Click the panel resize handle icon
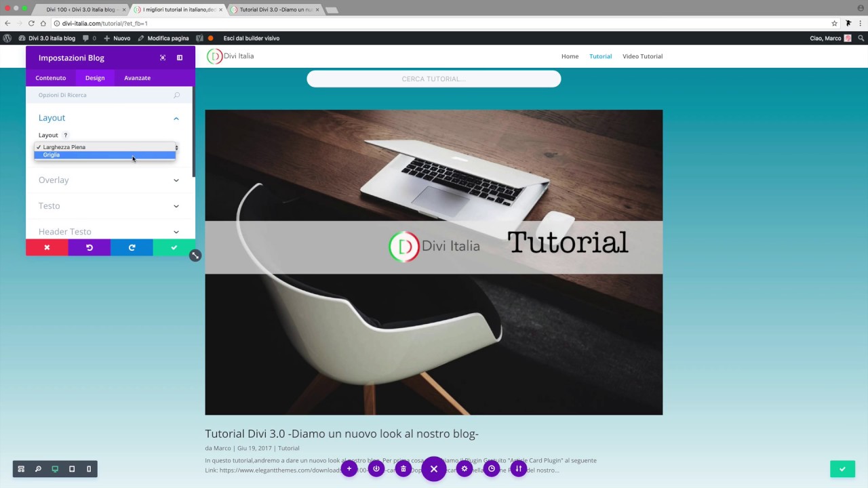Image resolution: width=868 pixels, height=488 pixels. pos(195,256)
